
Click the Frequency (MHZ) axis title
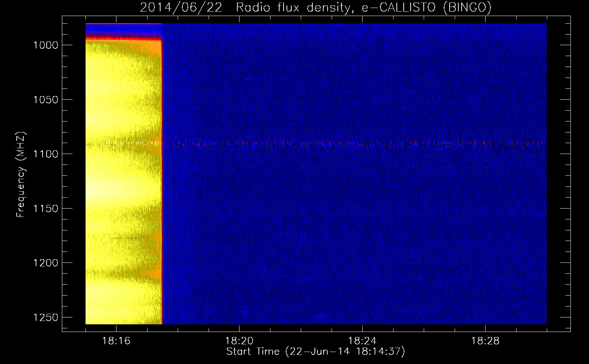click(x=21, y=175)
